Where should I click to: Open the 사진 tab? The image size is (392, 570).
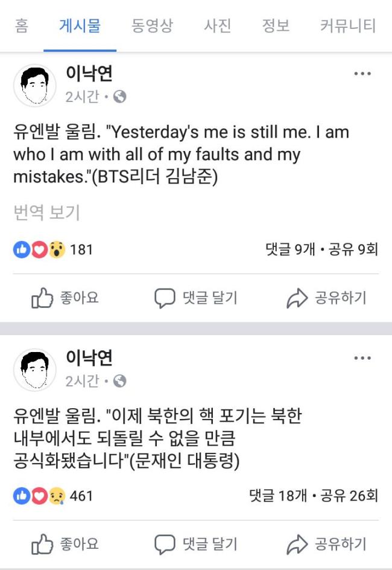tap(218, 25)
